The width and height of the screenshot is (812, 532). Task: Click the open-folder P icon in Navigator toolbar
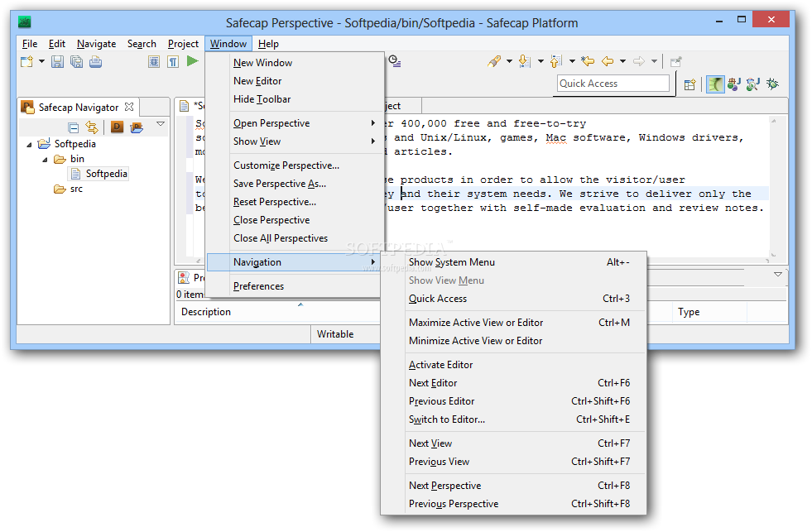click(137, 127)
